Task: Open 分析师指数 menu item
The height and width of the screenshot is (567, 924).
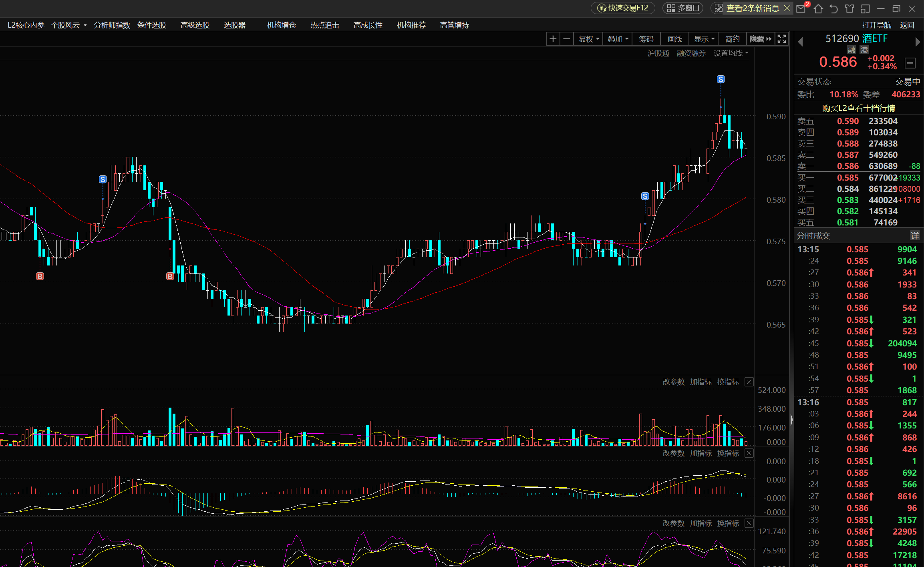Action: [x=112, y=25]
